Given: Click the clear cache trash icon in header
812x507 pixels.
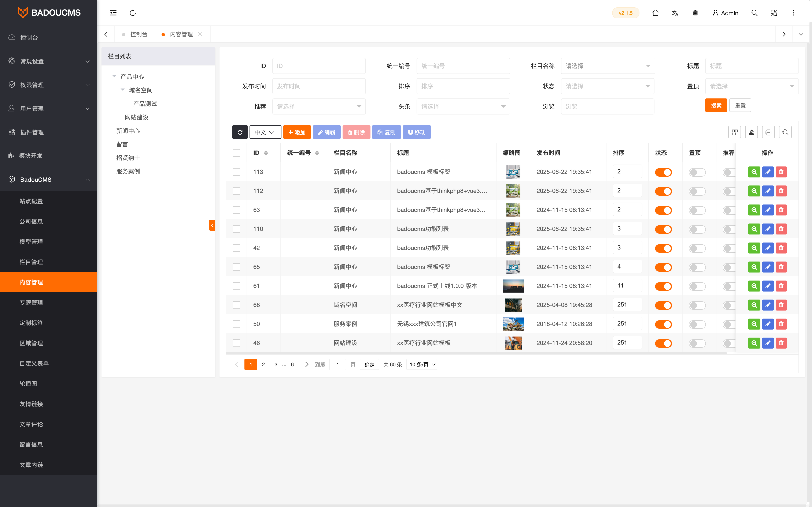Looking at the screenshot, I should [x=695, y=13].
